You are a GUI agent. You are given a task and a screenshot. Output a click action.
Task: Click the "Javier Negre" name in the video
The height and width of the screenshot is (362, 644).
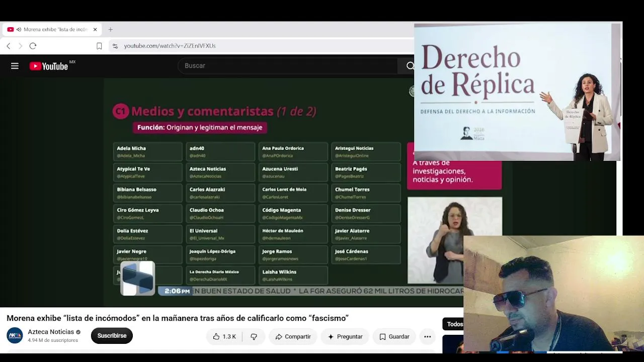coord(131,251)
